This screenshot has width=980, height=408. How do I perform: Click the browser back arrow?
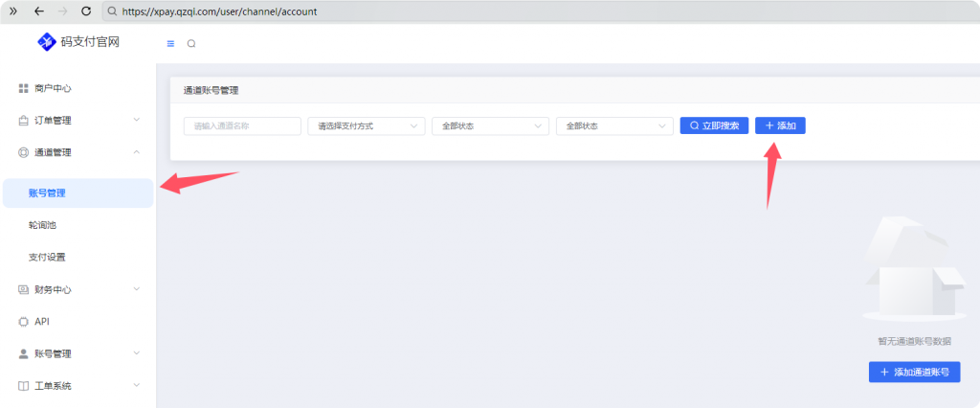pos(38,11)
